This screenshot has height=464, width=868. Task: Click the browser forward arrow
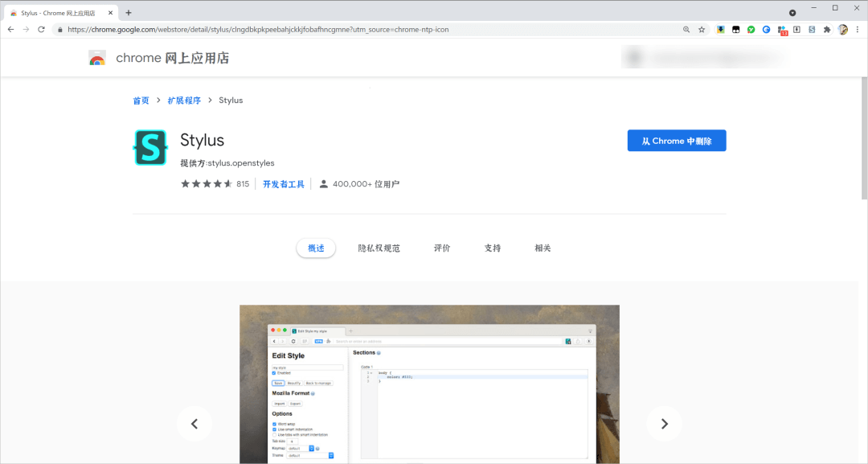click(26, 29)
